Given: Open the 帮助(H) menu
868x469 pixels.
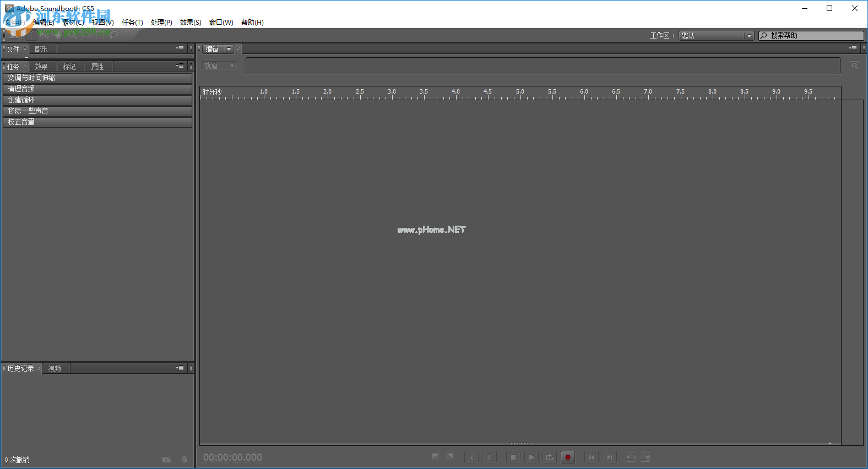Looking at the screenshot, I should coord(252,23).
